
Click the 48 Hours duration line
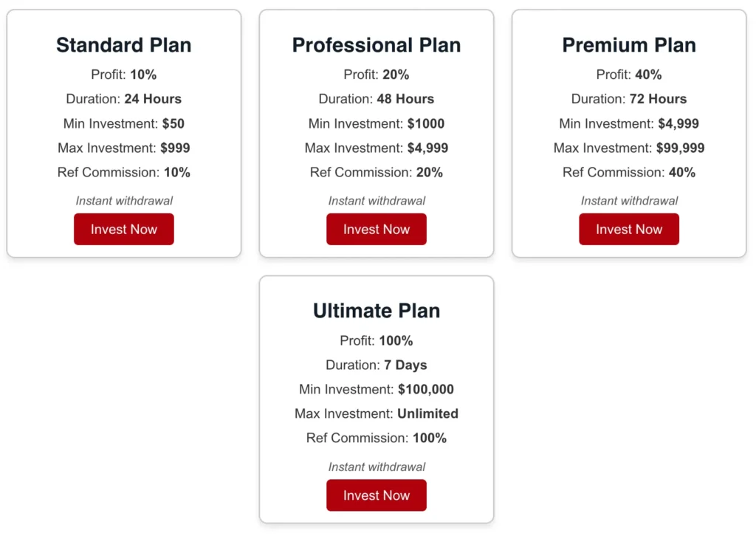click(x=377, y=99)
